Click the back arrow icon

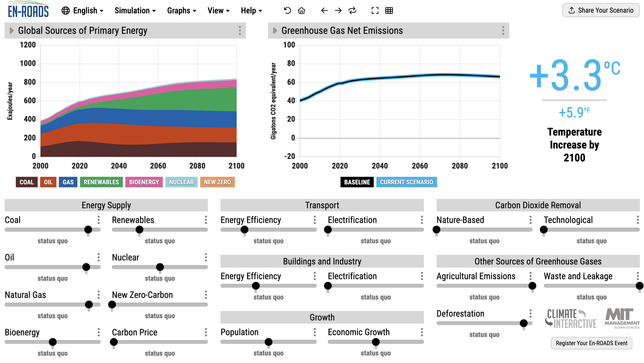[324, 11]
